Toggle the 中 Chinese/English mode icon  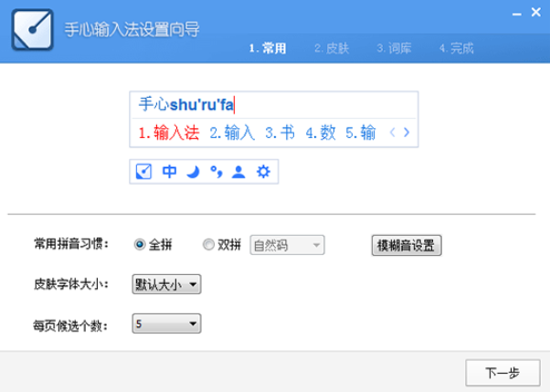pyautogui.click(x=169, y=171)
